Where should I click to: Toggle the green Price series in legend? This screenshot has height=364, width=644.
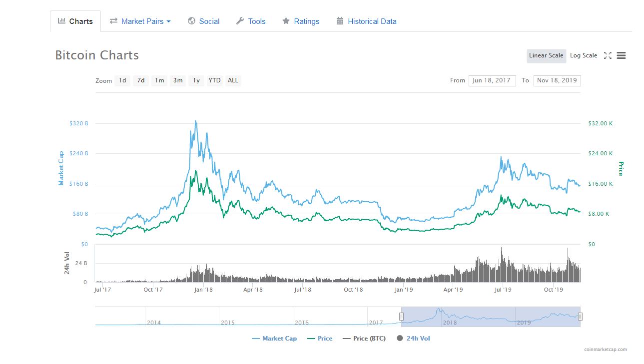click(x=320, y=339)
